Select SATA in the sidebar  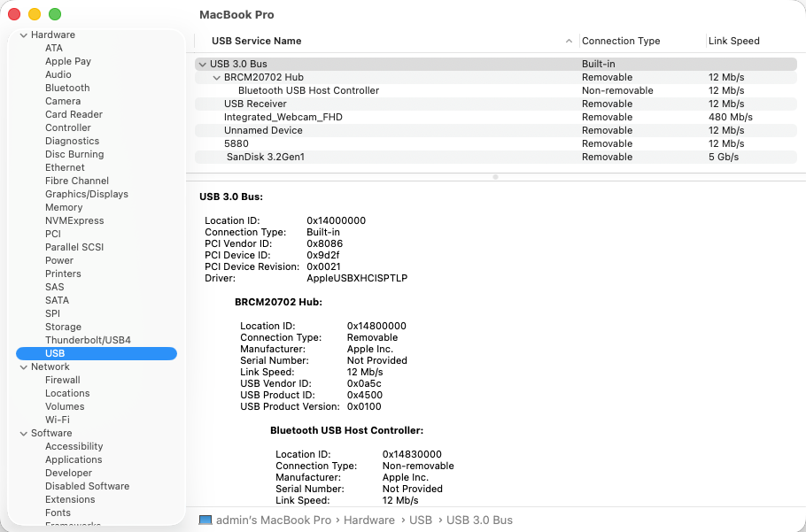click(57, 300)
